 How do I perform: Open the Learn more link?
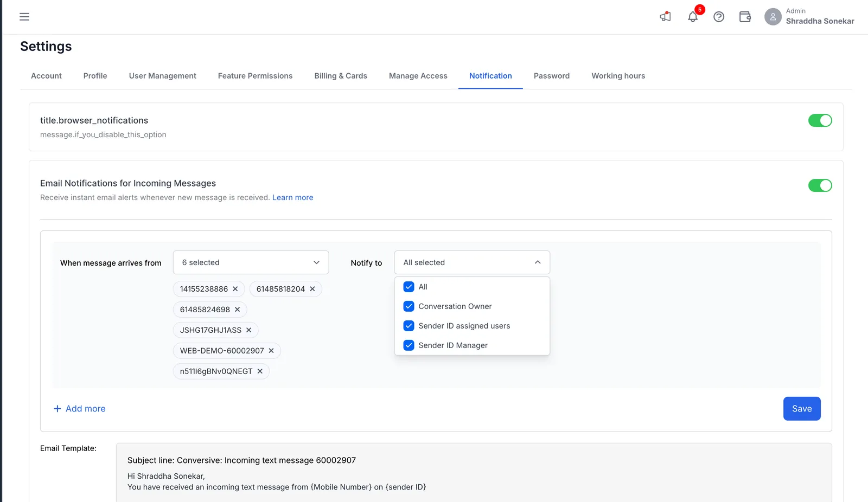click(x=293, y=197)
